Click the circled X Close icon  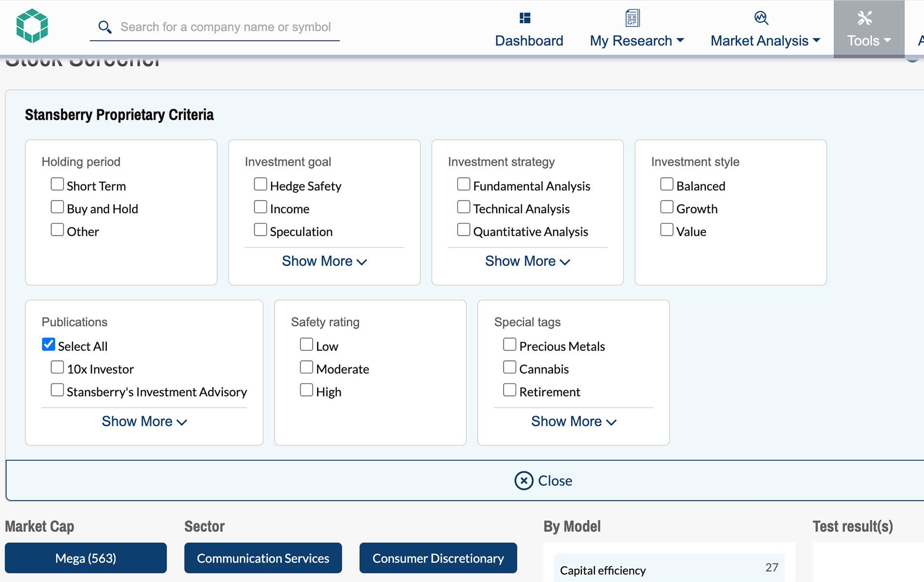pos(524,480)
